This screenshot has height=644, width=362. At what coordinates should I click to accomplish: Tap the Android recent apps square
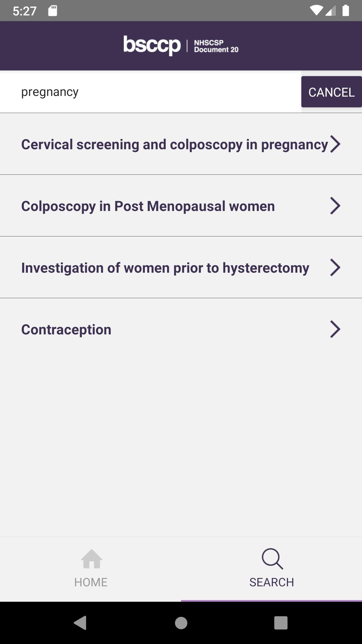point(281,623)
